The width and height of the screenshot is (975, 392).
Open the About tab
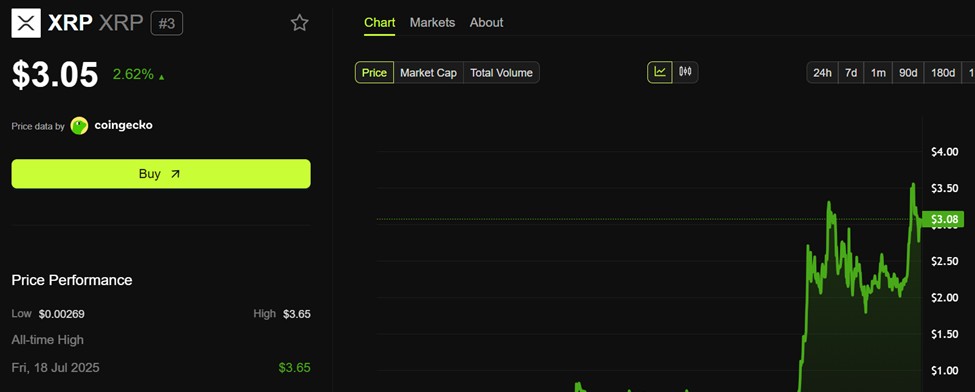point(486,22)
